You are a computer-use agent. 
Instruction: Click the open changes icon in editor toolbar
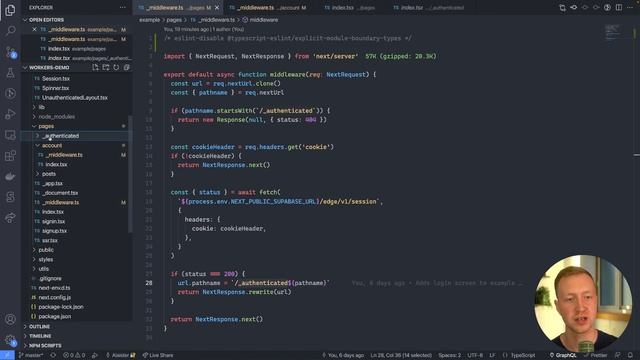[562, 7]
